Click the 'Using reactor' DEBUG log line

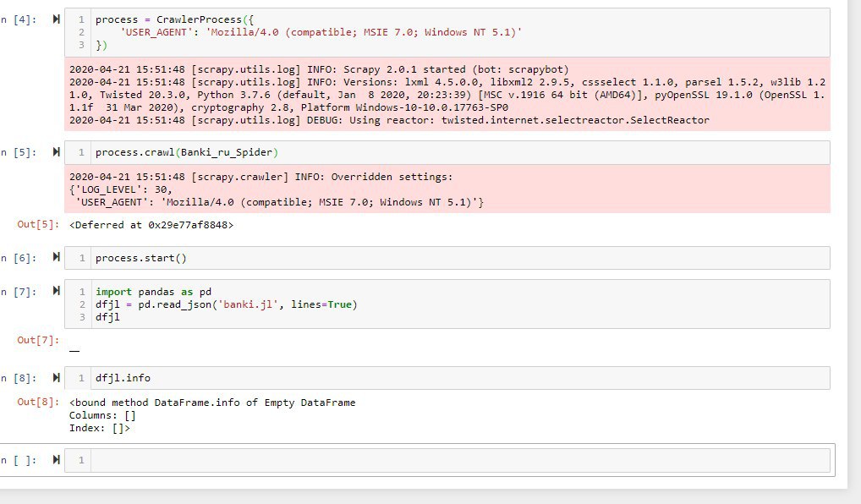(x=389, y=120)
